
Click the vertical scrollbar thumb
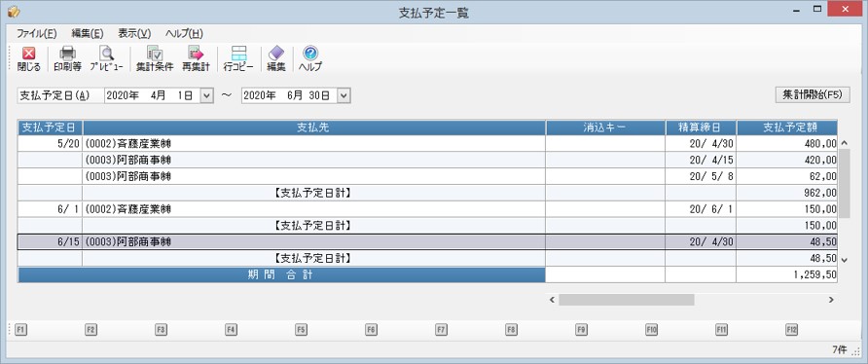click(845, 183)
